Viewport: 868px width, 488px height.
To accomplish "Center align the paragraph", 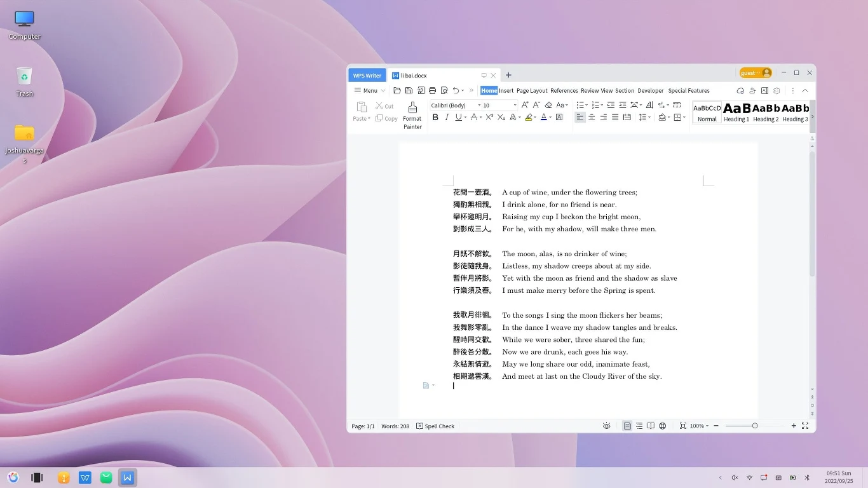I will (592, 118).
